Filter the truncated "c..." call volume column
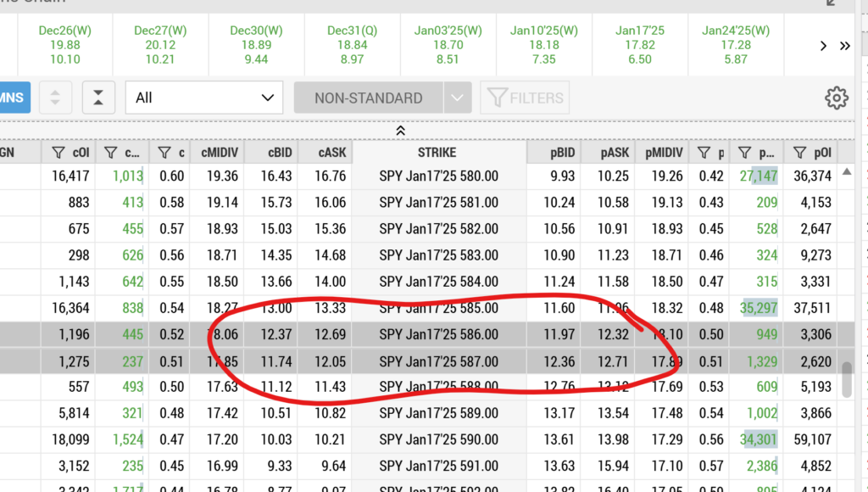Image resolution: width=868 pixels, height=492 pixels. click(x=111, y=153)
